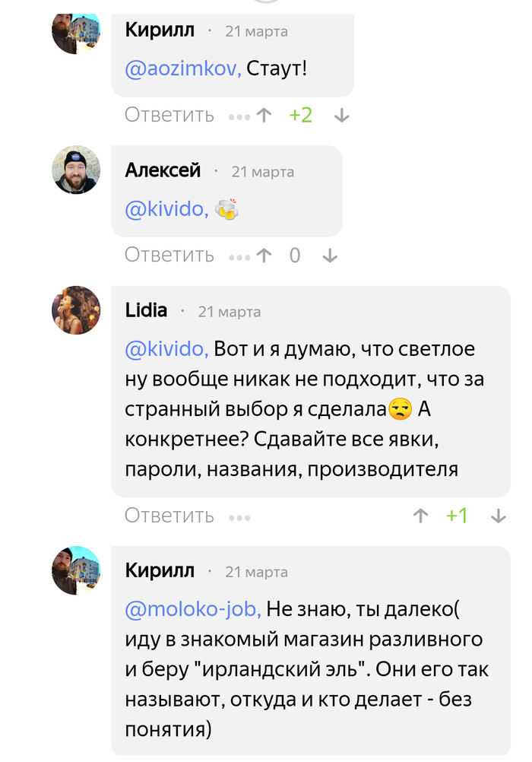The width and height of the screenshot is (532, 762).
Task: Open more options under Lidia's comment
Action: pyautogui.click(x=239, y=516)
